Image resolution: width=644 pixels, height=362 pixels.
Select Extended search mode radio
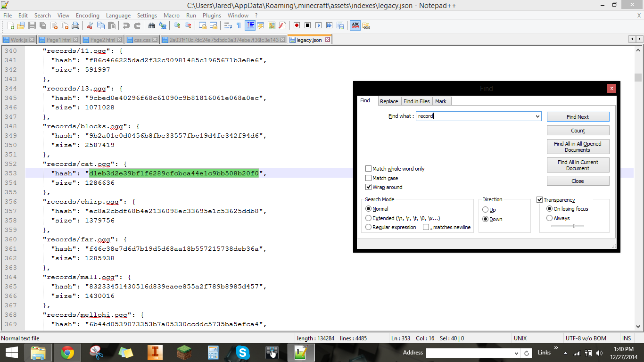(x=369, y=218)
